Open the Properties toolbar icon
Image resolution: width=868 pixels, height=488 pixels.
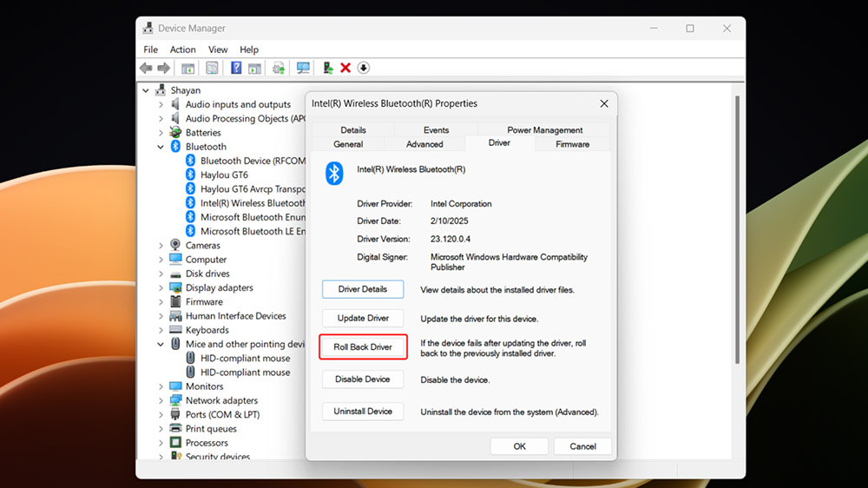coord(212,68)
